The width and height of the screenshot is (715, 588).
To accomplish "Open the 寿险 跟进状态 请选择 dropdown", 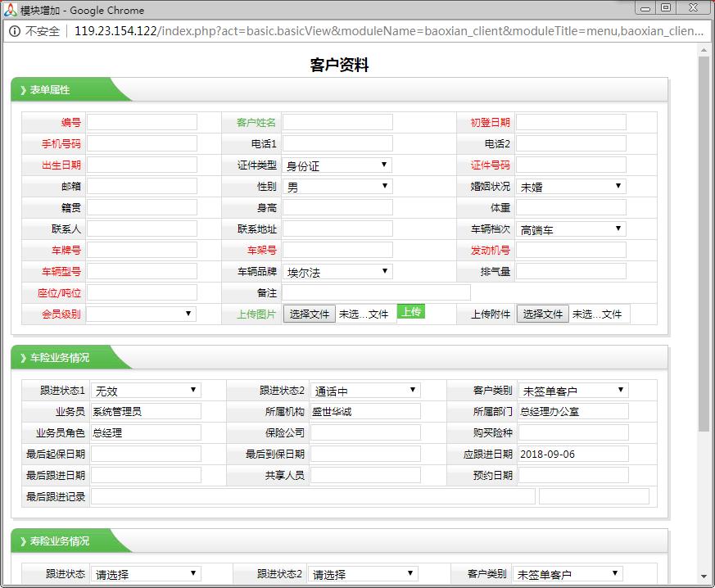I will [x=145, y=573].
